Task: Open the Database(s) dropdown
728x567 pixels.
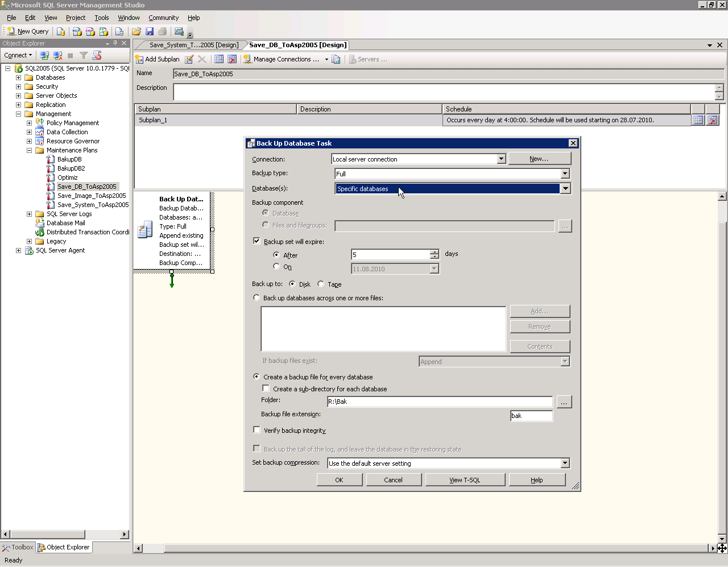Action: [565, 189]
